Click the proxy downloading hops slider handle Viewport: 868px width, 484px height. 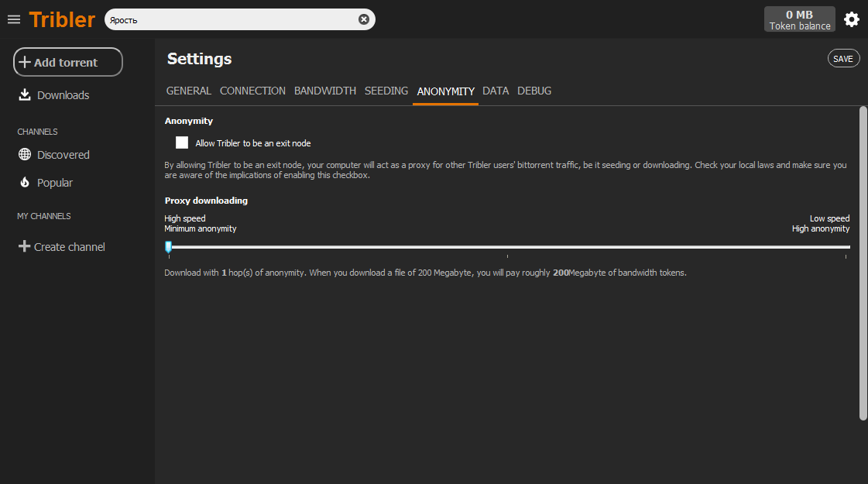(168, 247)
